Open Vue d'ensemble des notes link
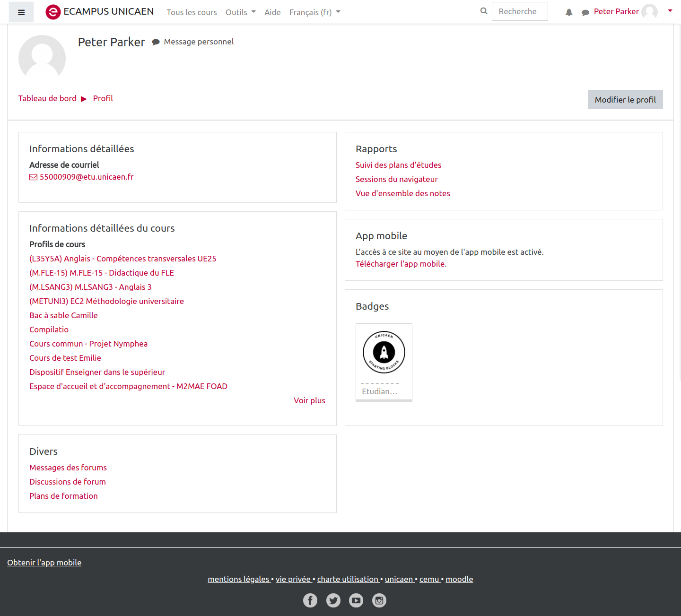 point(402,193)
